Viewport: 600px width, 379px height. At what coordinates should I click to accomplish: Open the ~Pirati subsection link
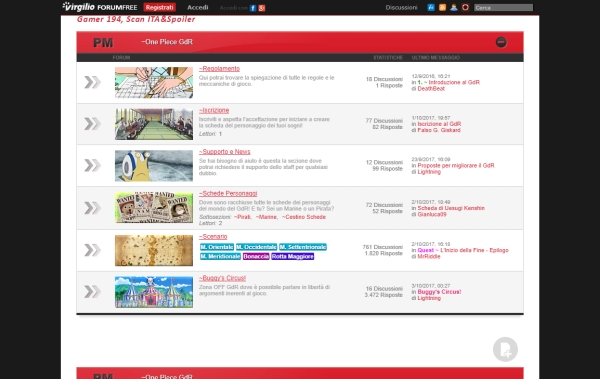pos(243,217)
